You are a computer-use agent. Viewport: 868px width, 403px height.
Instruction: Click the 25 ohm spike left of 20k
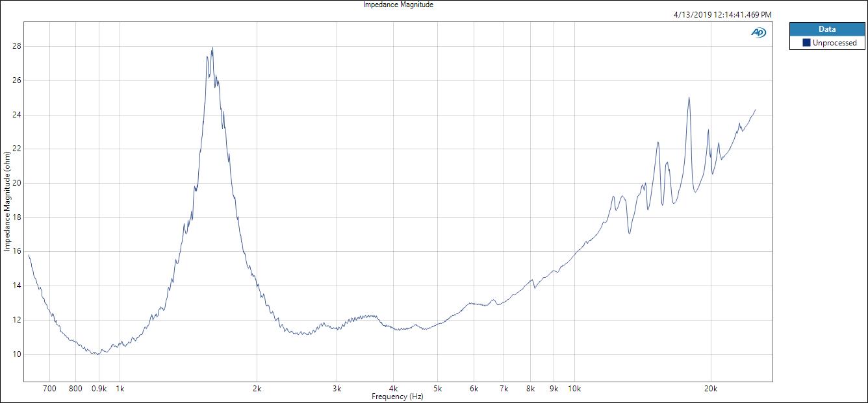[x=689, y=98]
